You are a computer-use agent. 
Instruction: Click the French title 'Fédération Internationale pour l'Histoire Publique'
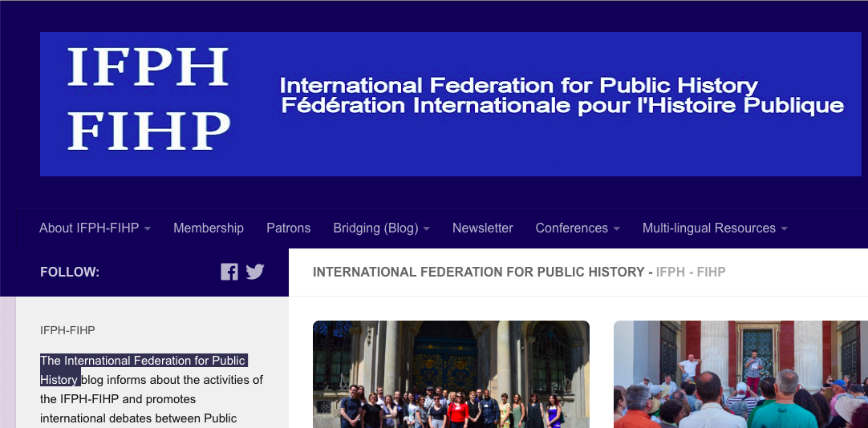[562, 106]
